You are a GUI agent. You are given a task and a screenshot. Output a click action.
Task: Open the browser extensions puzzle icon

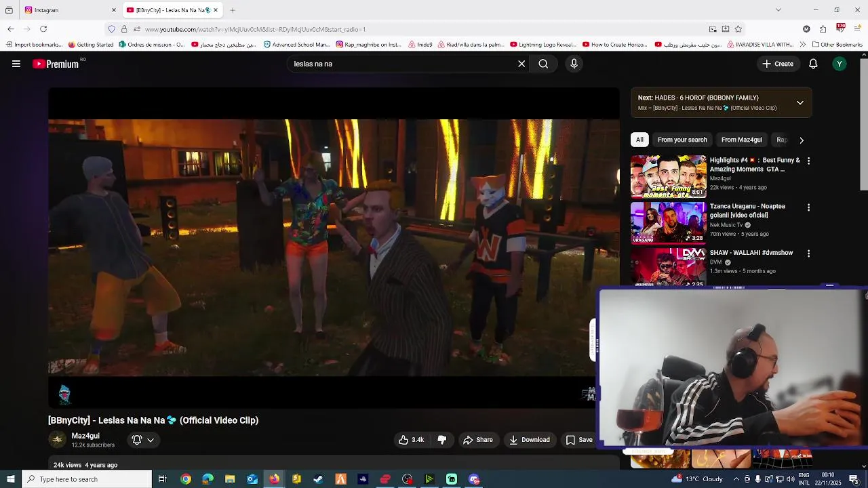point(823,29)
